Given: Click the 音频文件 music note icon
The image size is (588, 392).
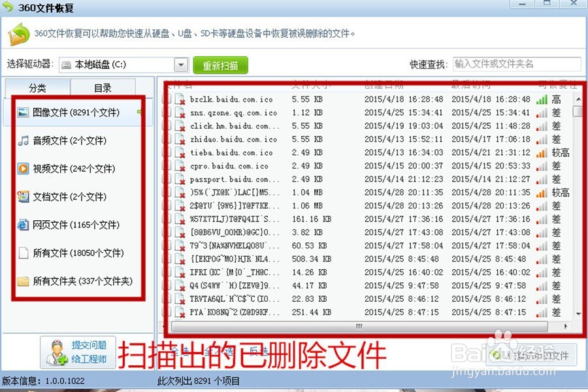Looking at the screenshot, I should point(24,140).
